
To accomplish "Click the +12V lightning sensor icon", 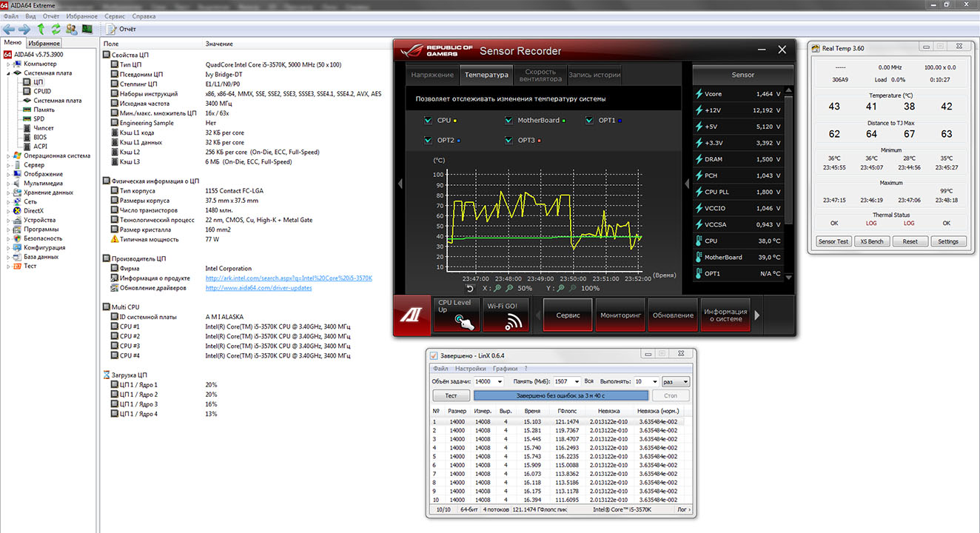I will (699, 110).
